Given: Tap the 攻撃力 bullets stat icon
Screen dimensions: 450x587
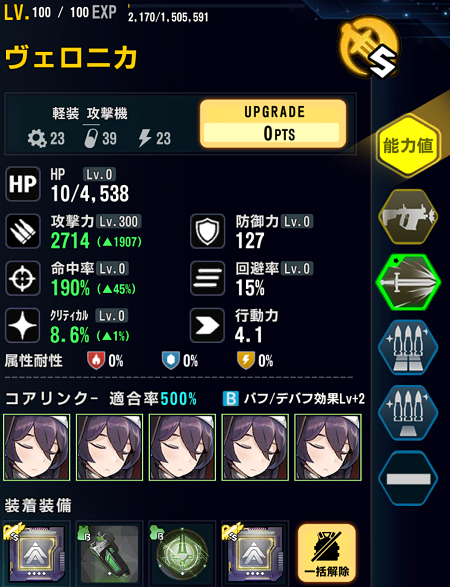Looking at the screenshot, I should 22,231.
